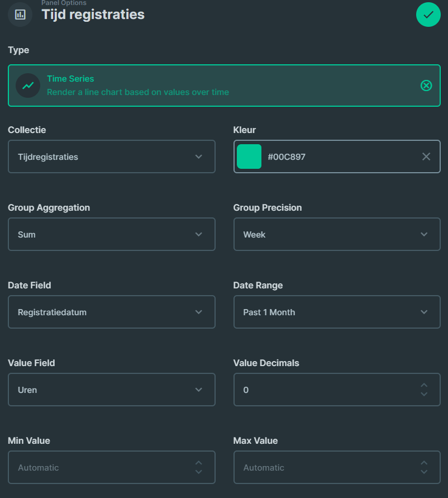Click the Value Decimals input showing 0

(x=307, y=390)
